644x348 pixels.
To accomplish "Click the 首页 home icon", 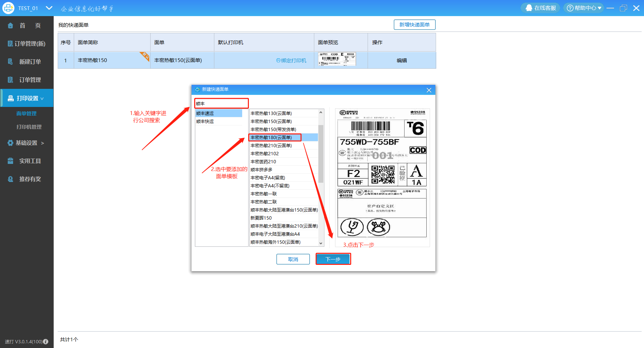I will 10,25.
